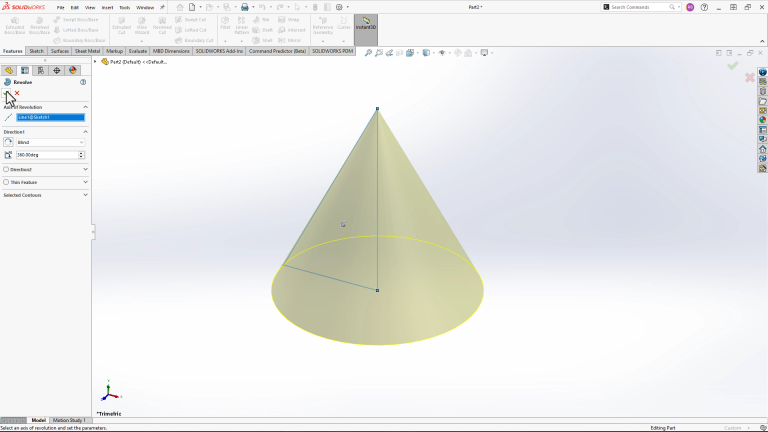
Task: Switch to the Sheet Metal tab
Action: 87,51
